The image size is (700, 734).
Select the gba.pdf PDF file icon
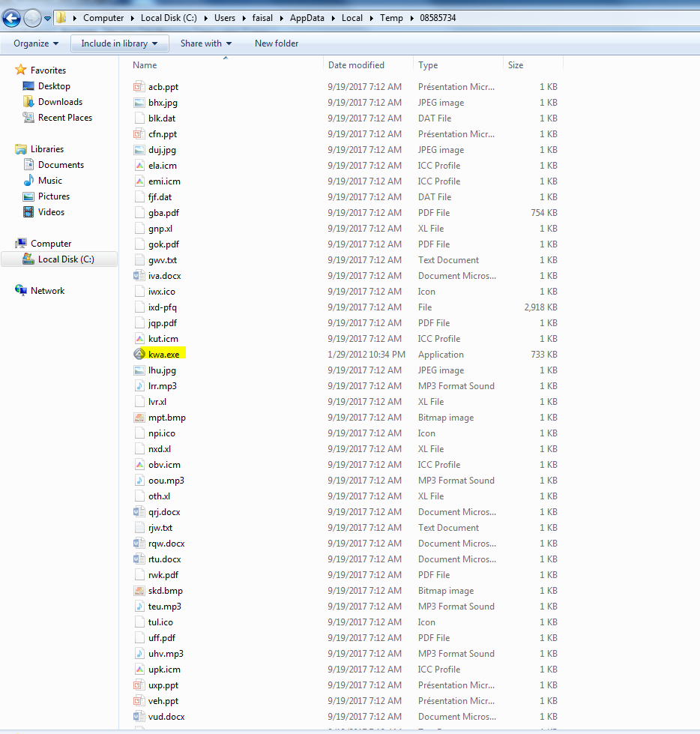click(139, 212)
